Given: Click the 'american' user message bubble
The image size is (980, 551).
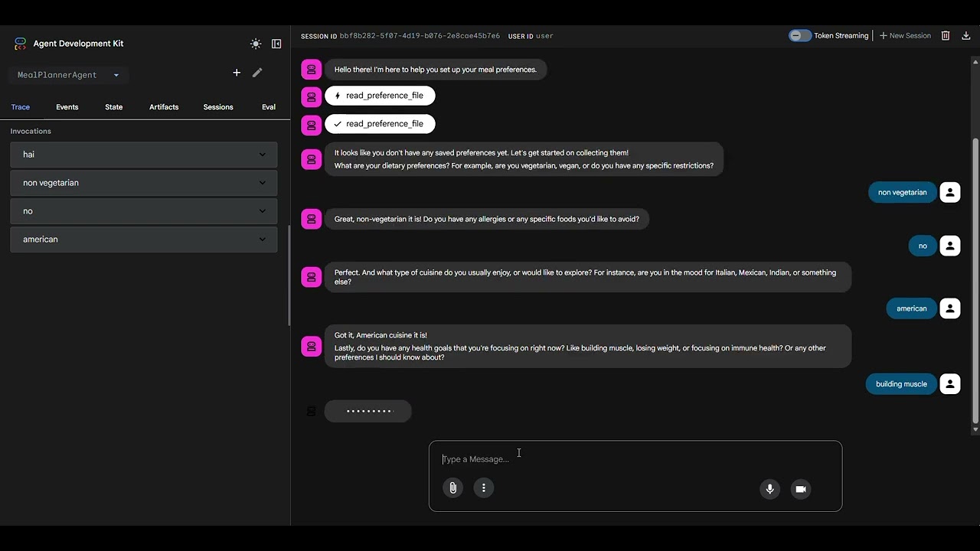Looking at the screenshot, I should pyautogui.click(x=912, y=308).
